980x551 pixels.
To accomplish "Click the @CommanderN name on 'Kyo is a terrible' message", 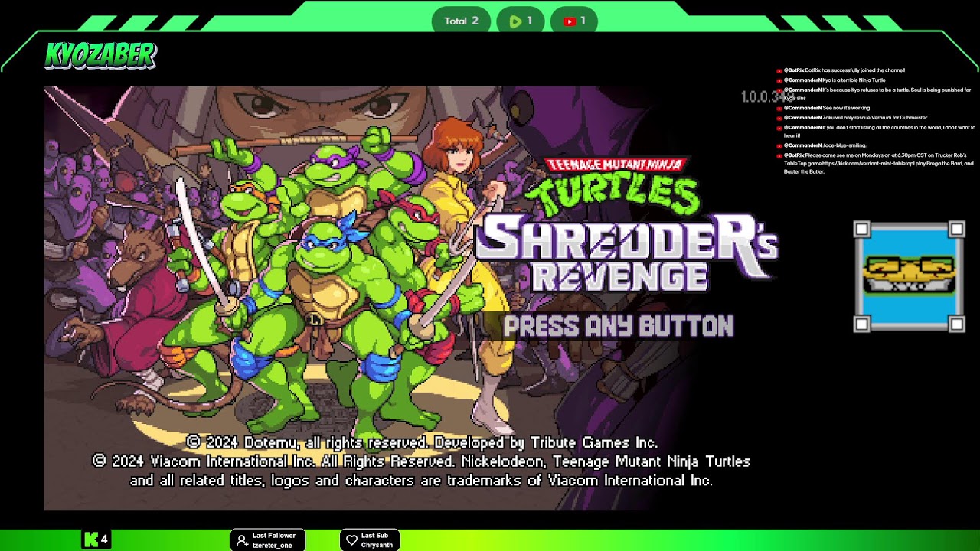I will pyautogui.click(x=802, y=80).
